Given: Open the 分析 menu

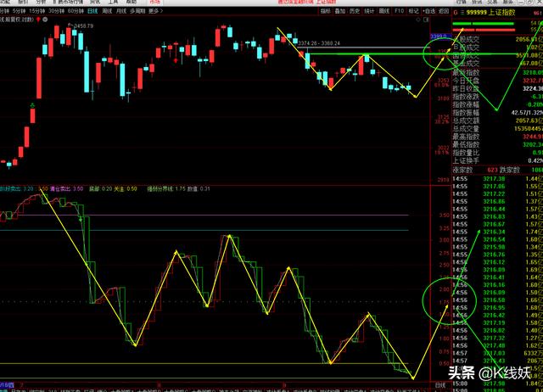Looking at the screenshot, I should [41, 2].
